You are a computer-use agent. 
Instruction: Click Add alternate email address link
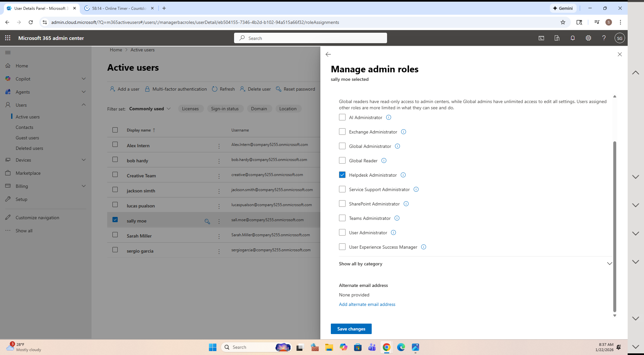(367, 304)
